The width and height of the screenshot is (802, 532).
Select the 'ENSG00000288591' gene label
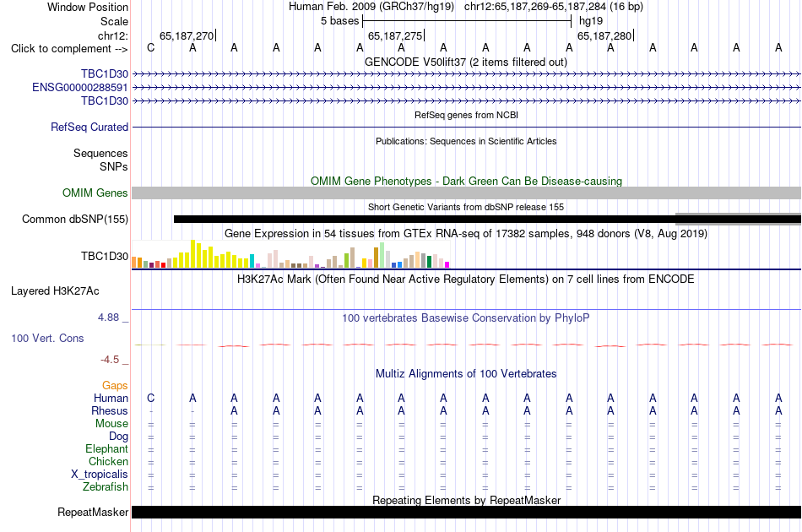tap(80, 88)
